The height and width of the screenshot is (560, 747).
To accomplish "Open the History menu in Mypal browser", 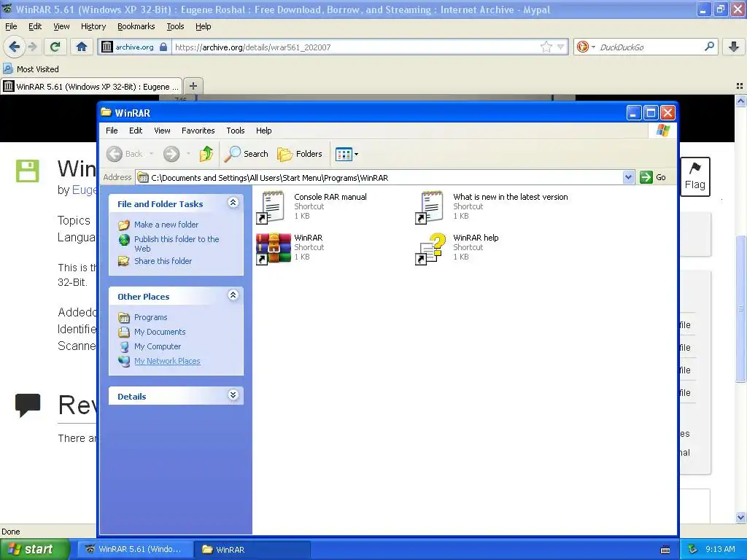I will (x=93, y=26).
